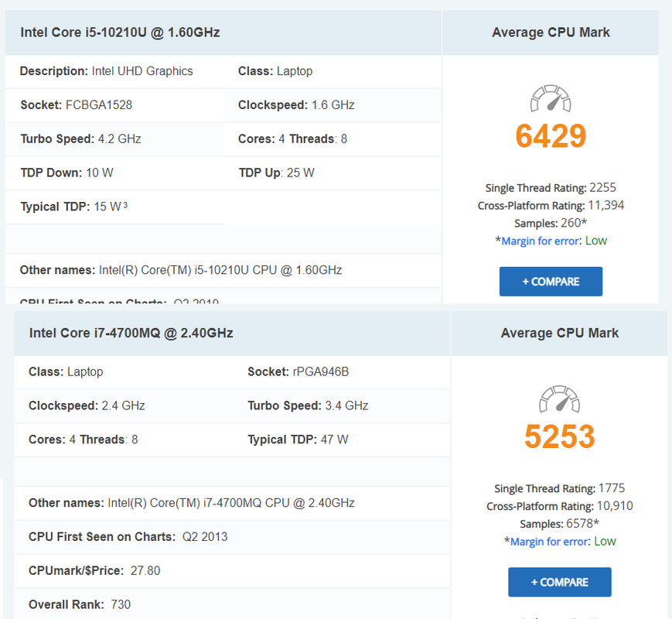Click the Compare button under the 6429 score
The height and width of the screenshot is (619, 672).
tap(551, 282)
